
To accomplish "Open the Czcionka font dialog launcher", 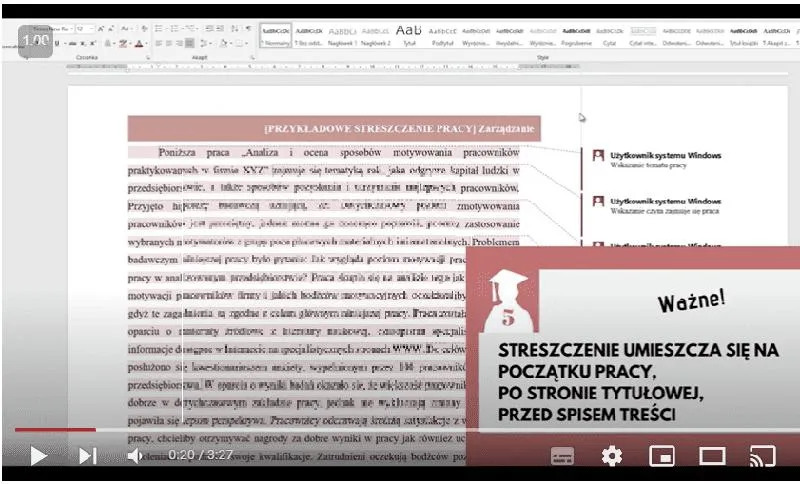I will [x=147, y=58].
